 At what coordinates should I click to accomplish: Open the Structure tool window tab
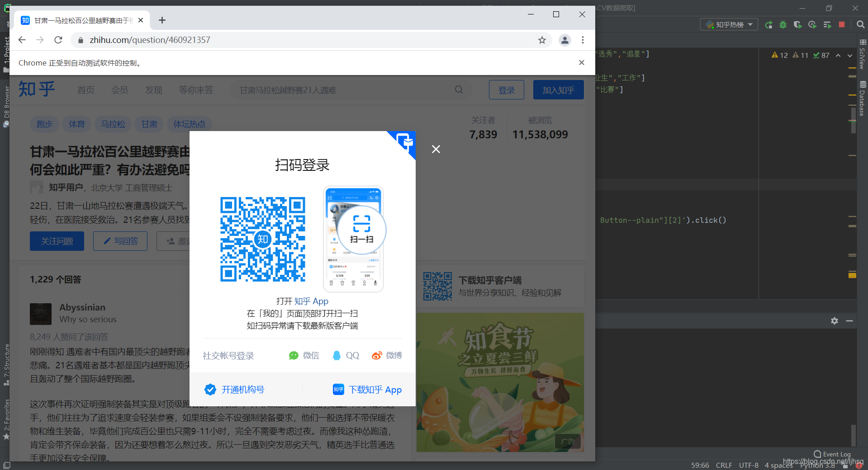(x=6, y=365)
